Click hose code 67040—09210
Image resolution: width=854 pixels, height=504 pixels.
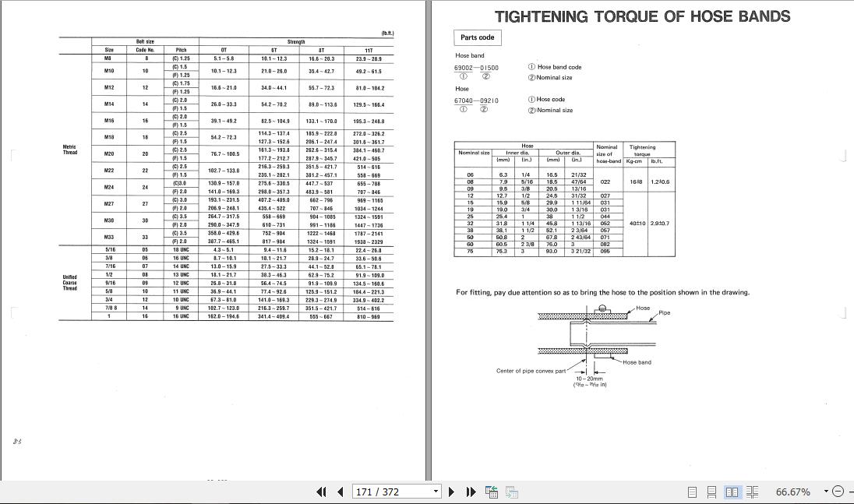[x=476, y=100]
